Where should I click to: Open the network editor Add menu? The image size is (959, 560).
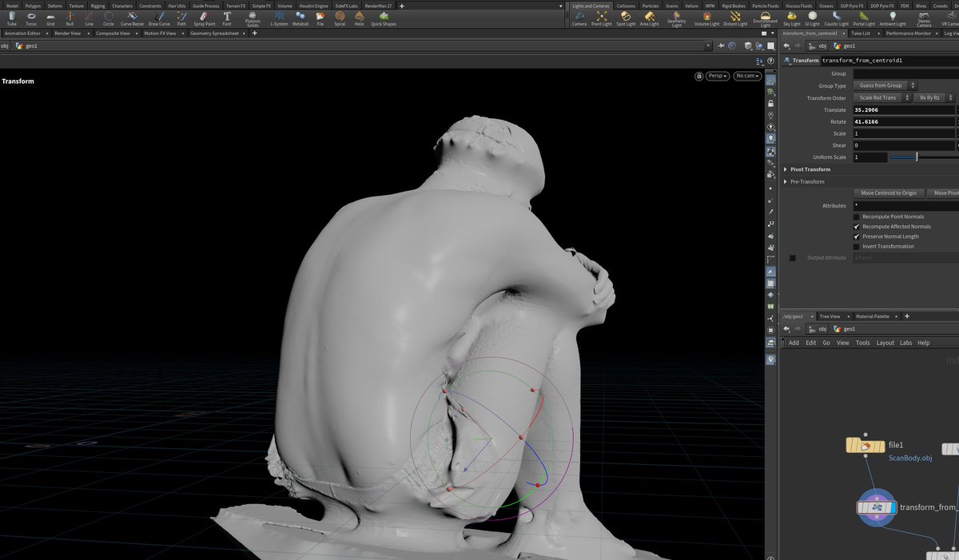click(794, 343)
